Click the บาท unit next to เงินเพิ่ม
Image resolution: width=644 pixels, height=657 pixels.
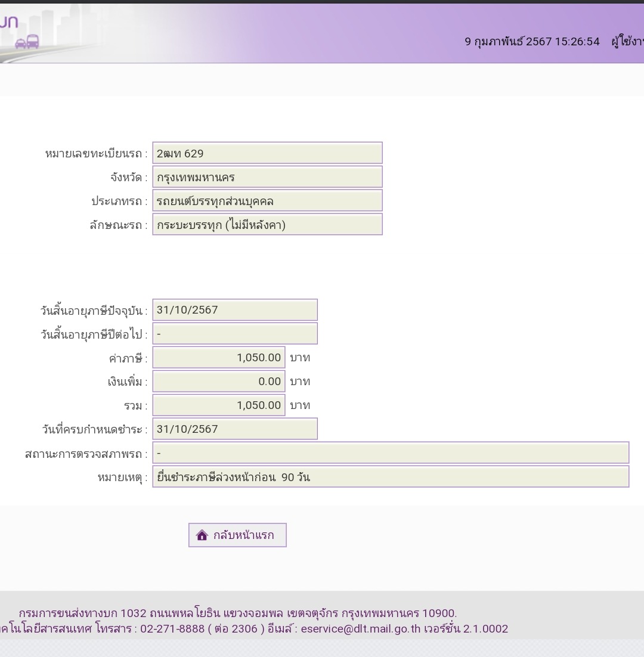pos(300,382)
